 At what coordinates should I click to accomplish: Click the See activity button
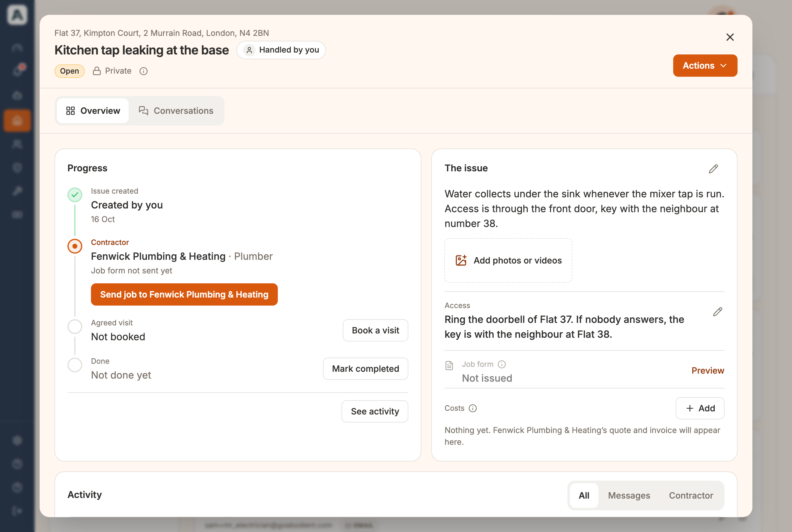(x=375, y=411)
